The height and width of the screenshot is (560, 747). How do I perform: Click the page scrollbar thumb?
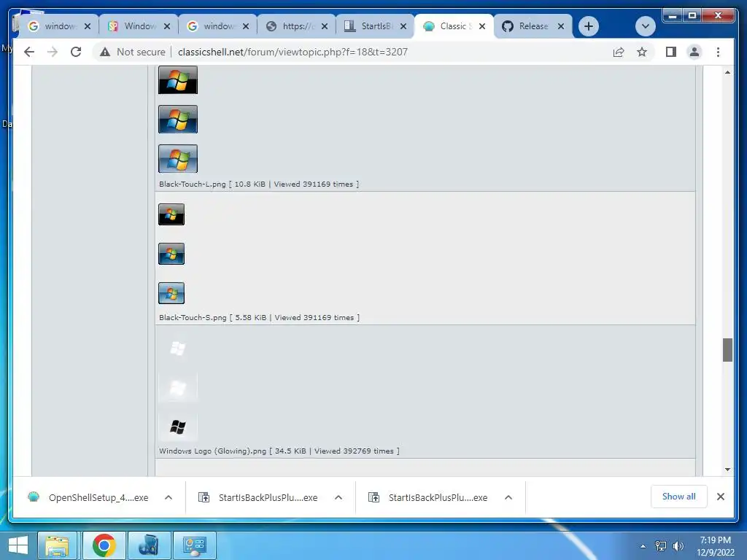[727, 350]
